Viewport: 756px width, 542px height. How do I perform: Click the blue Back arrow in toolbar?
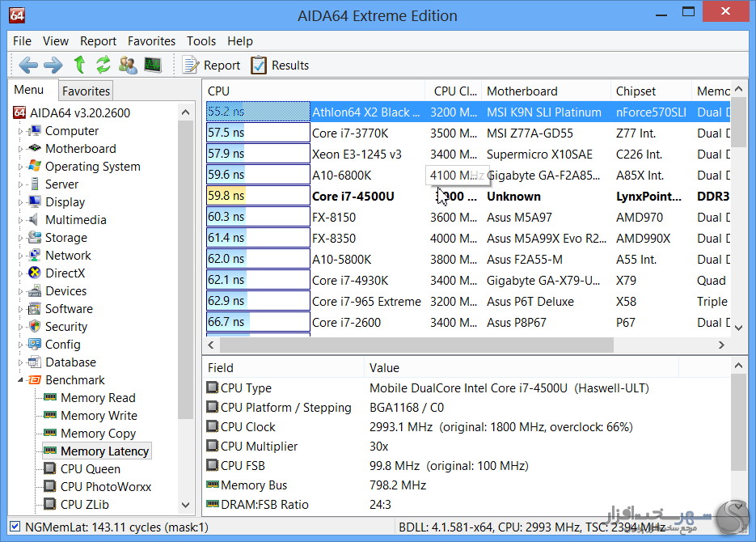pos(28,66)
